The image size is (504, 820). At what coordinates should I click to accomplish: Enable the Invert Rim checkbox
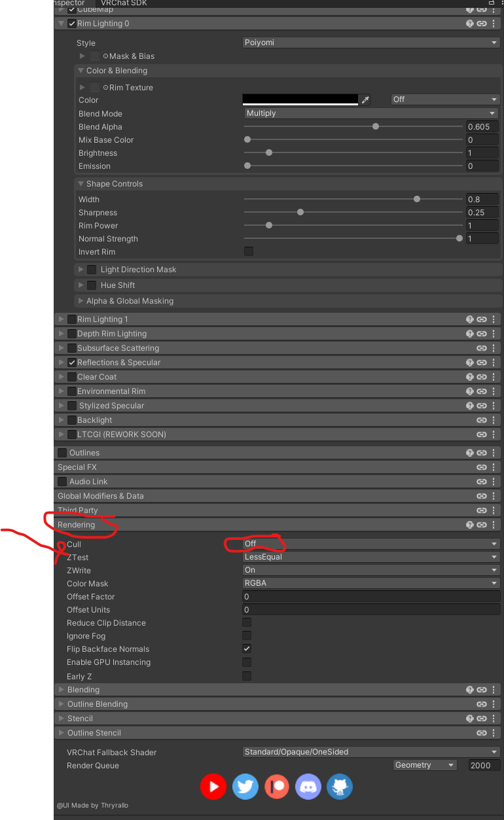point(249,251)
